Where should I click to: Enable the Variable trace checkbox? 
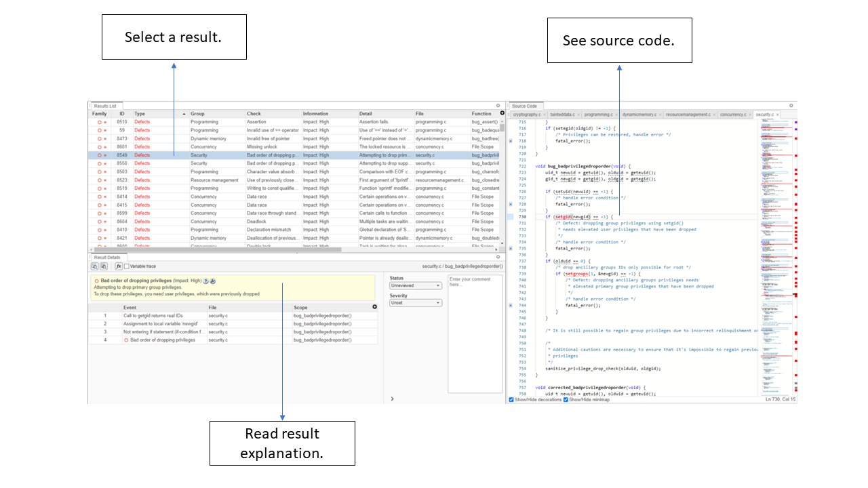pos(127,266)
